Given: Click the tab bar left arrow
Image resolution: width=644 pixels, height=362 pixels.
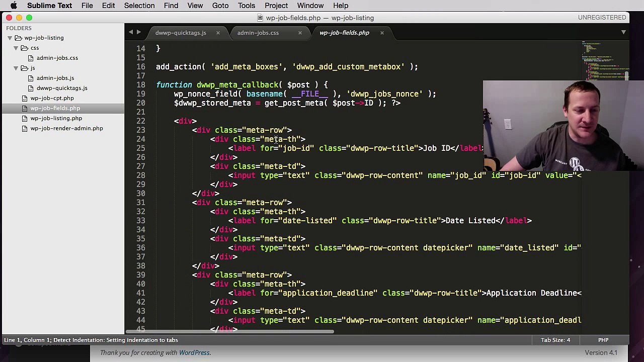Looking at the screenshot, I should pos(131,32).
